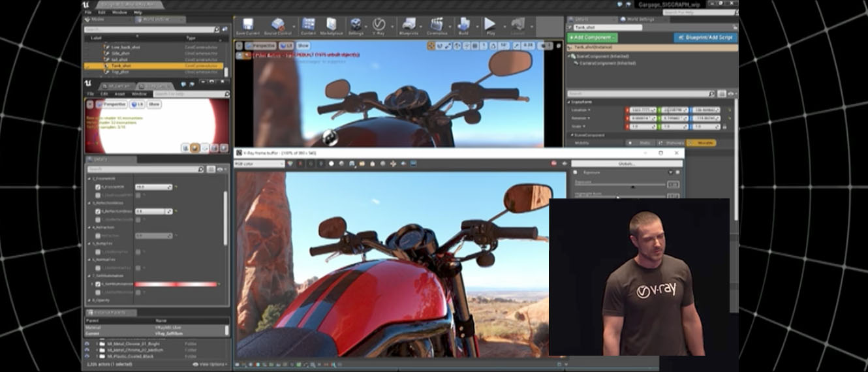Viewport: 868px width, 372px height.
Task: Click the folder icon in the frame buffer toolbar
Action: [x=361, y=163]
